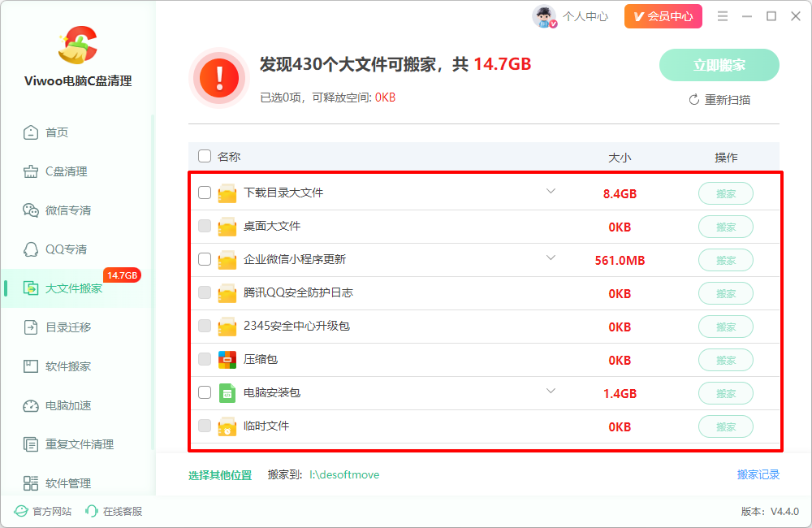This screenshot has width=812, height=528.
Task: Check the 企业微信小程序更新 checkbox
Action: (205, 259)
